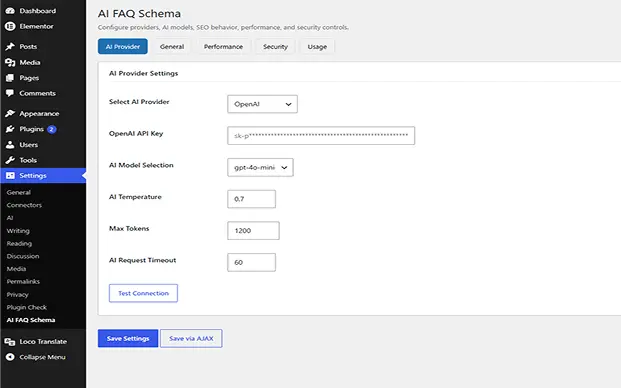Click the Loco Translate menu label
Viewport: 621px width, 388px height.
(43, 341)
